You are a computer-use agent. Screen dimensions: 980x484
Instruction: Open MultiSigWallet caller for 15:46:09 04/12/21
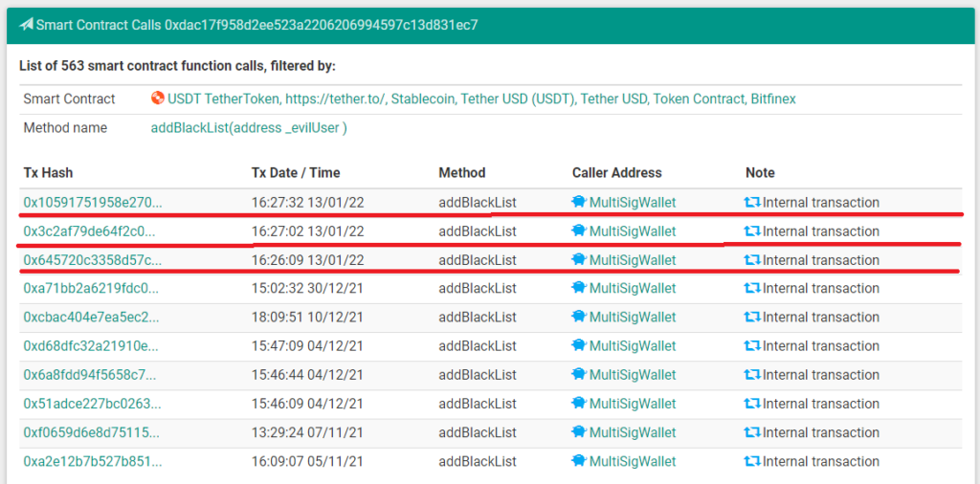pos(633,404)
